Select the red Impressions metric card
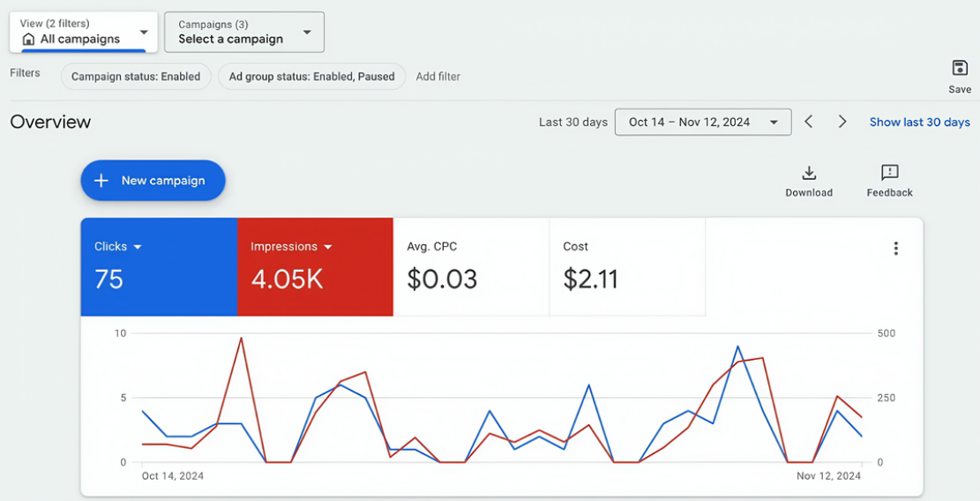 click(315, 266)
